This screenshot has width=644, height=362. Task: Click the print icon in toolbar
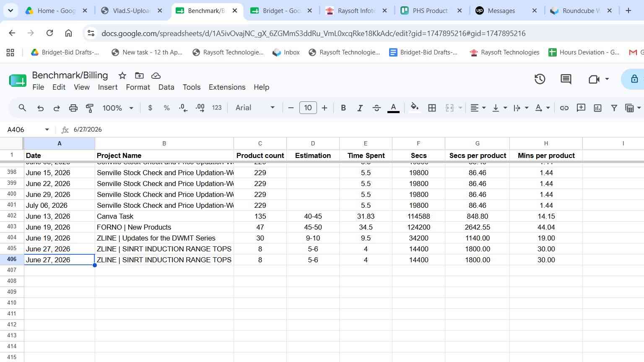[x=73, y=108]
